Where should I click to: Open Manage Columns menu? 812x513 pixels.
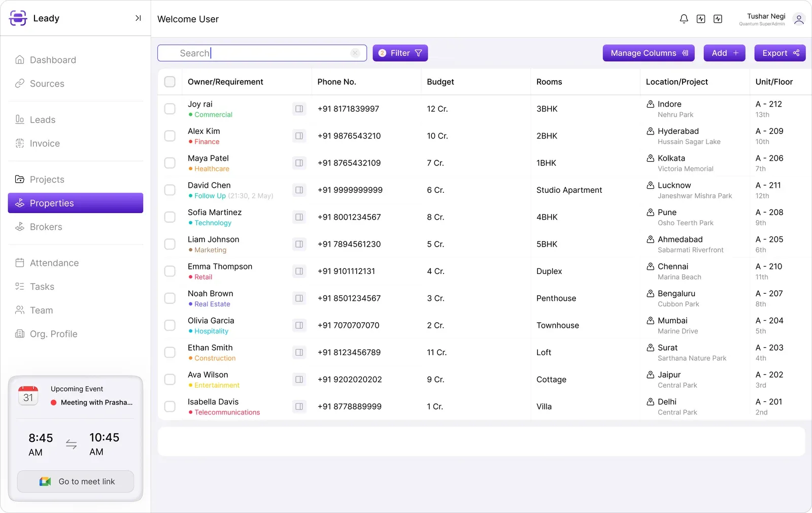[x=650, y=53]
